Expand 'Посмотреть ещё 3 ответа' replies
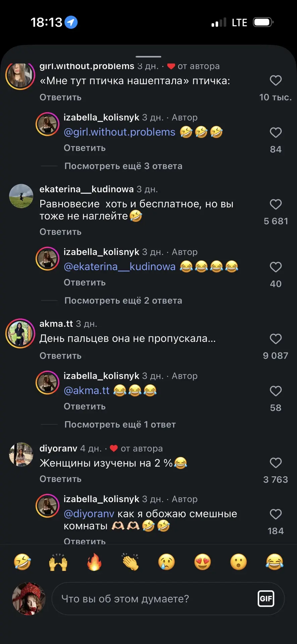Viewport: 297px width, 644px height. pyautogui.click(x=123, y=166)
